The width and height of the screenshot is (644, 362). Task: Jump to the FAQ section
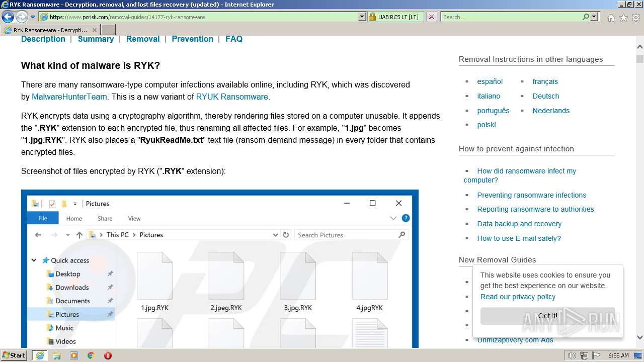[234, 39]
